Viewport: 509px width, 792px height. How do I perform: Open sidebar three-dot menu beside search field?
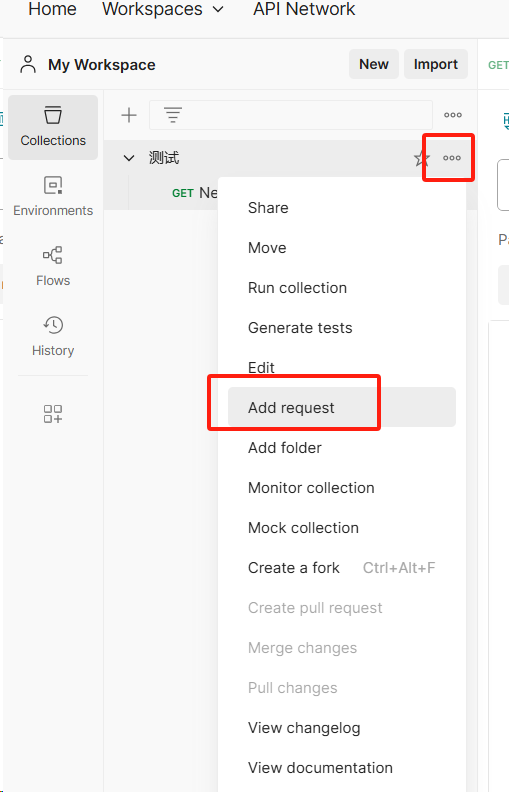[453, 115]
